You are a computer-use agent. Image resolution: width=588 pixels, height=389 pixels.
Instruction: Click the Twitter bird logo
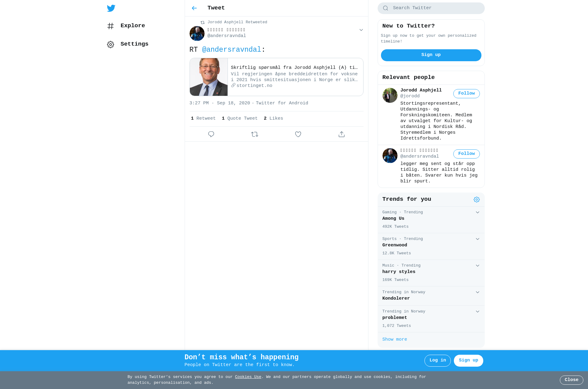pyautogui.click(x=111, y=8)
